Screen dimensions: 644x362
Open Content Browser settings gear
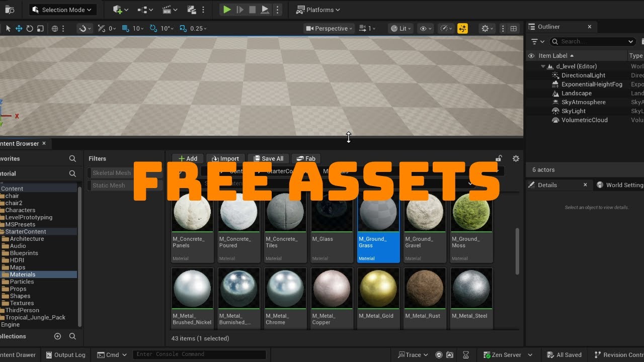click(x=516, y=158)
